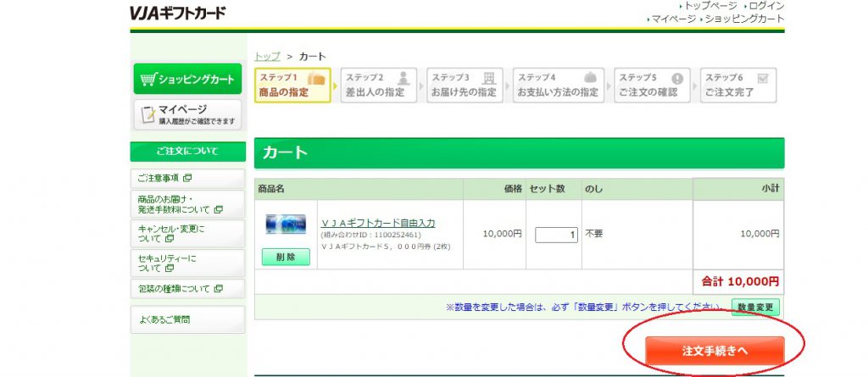Click the 注文手続きへ button
This screenshot has width=868, height=377.
point(715,351)
